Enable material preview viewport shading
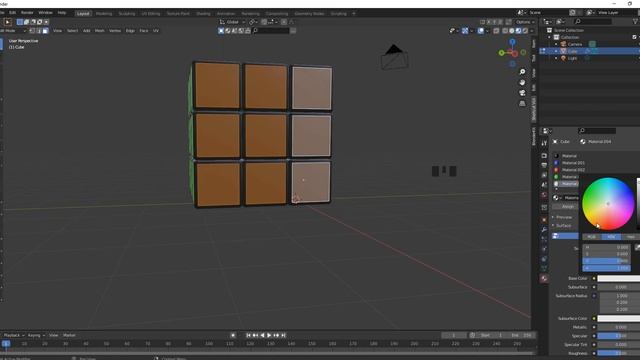This screenshot has width=640, height=360. [x=518, y=31]
